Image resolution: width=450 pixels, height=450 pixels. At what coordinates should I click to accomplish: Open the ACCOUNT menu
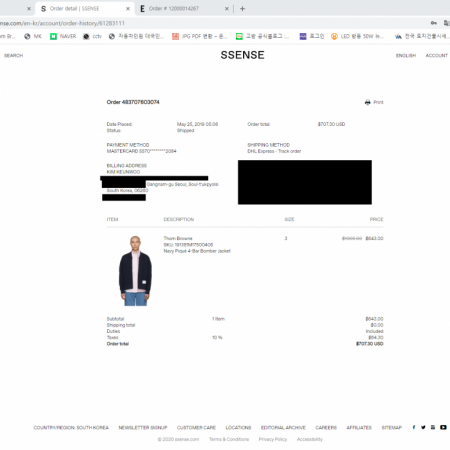pyautogui.click(x=436, y=56)
